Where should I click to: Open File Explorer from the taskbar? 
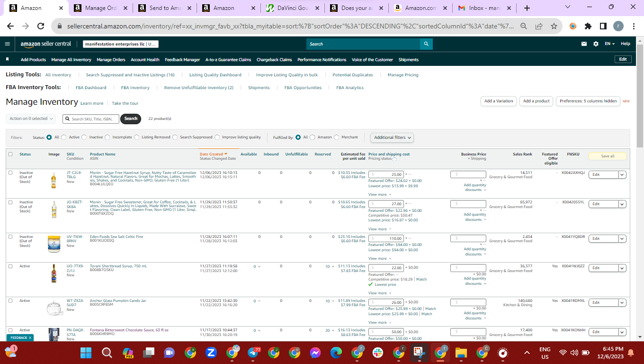point(461,353)
